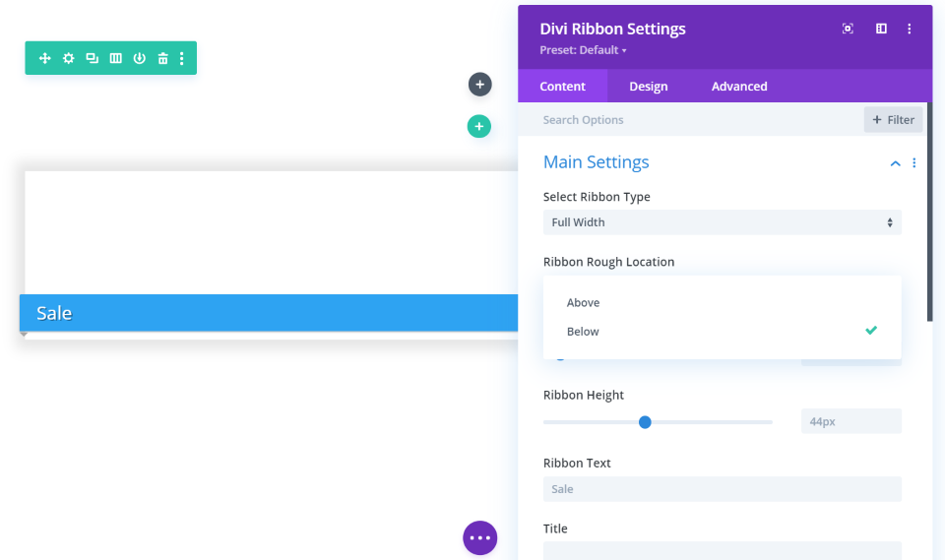
Task: Click the green add section button
Action: point(479,126)
